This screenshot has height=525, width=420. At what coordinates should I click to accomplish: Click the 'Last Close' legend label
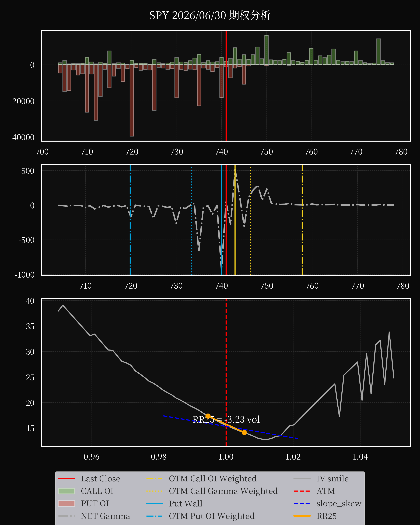tap(101, 478)
